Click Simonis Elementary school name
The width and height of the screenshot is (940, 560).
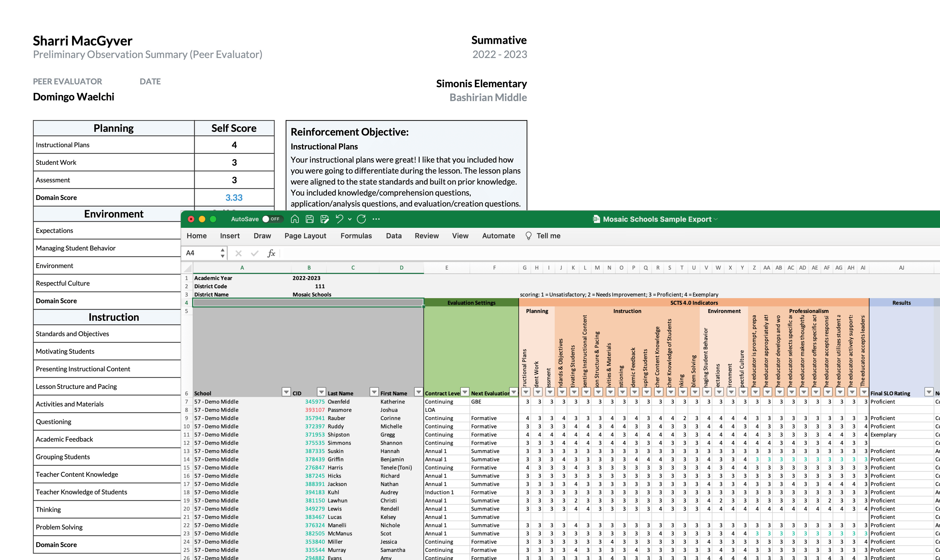click(x=481, y=84)
